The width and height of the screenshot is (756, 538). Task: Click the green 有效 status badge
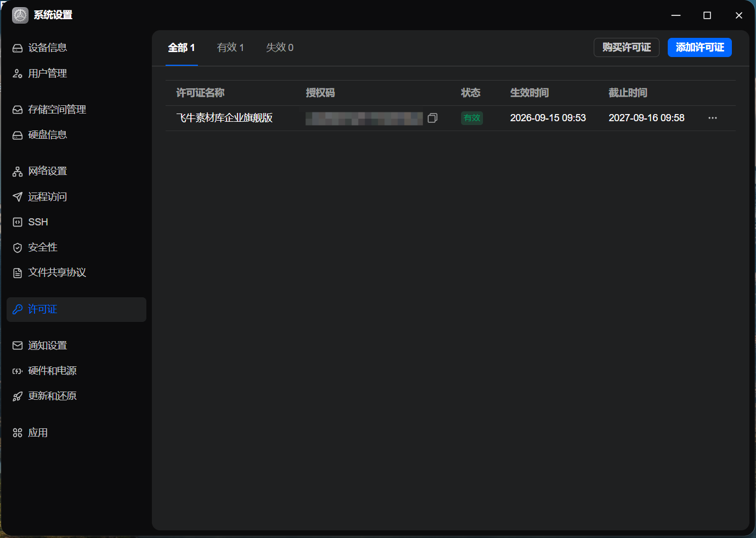click(x=472, y=118)
